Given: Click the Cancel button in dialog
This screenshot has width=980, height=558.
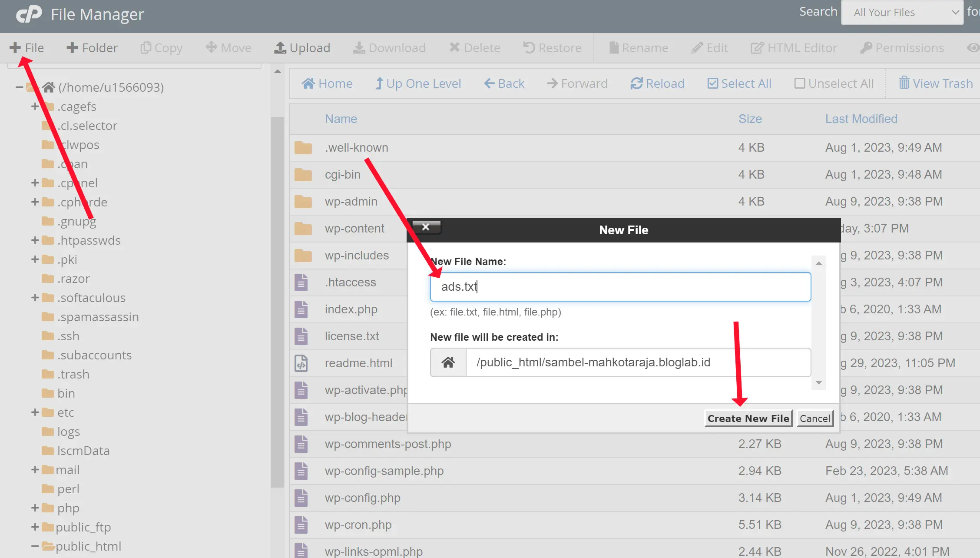Looking at the screenshot, I should coord(814,418).
